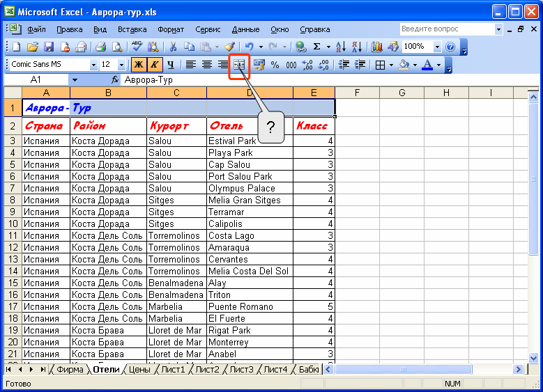Image resolution: width=543 pixels, height=392 pixels.
Task: Expand the Name Box dropdown
Action: 75,80
